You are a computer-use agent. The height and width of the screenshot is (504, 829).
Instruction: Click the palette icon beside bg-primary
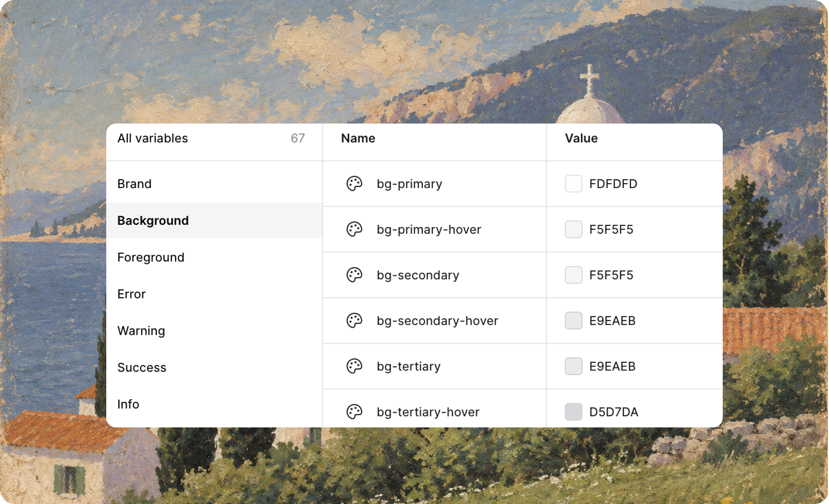[x=354, y=184]
